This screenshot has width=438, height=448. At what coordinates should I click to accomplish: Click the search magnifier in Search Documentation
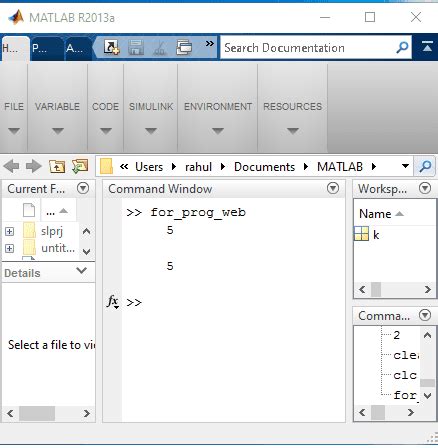pos(402,48)
